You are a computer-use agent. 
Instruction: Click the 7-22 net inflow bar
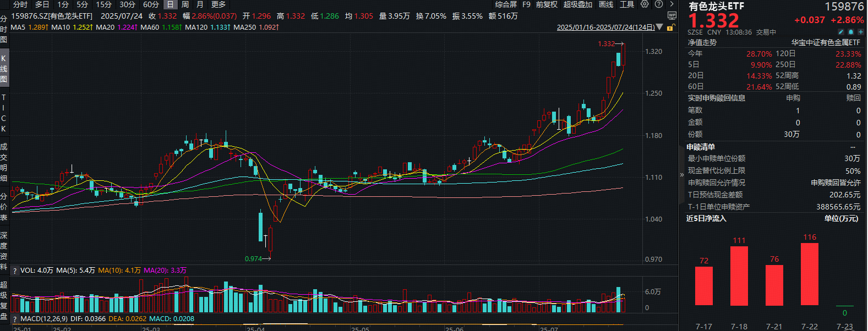pyautogui.click(x=809, y=274)
